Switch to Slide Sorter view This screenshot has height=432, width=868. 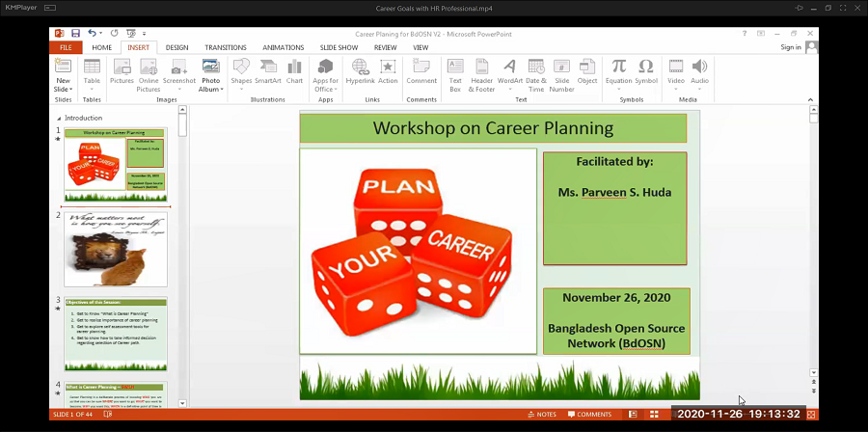pos(654,414)
